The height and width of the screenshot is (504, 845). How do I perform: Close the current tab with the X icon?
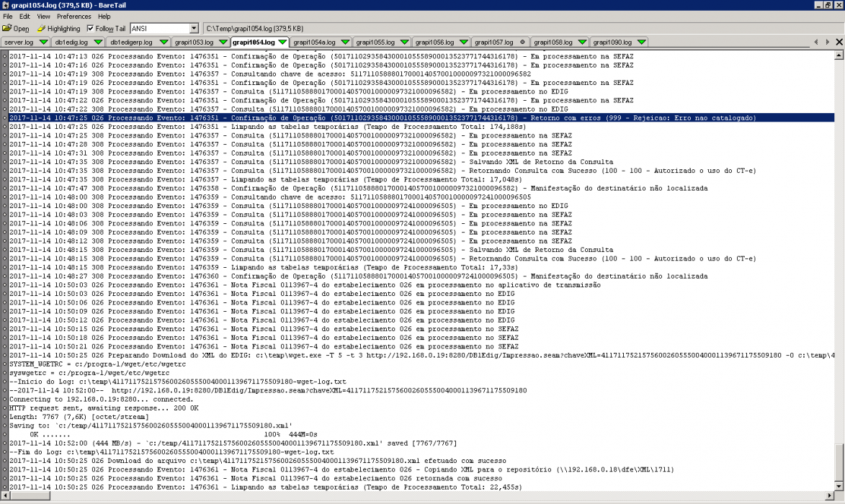(839, 42)
